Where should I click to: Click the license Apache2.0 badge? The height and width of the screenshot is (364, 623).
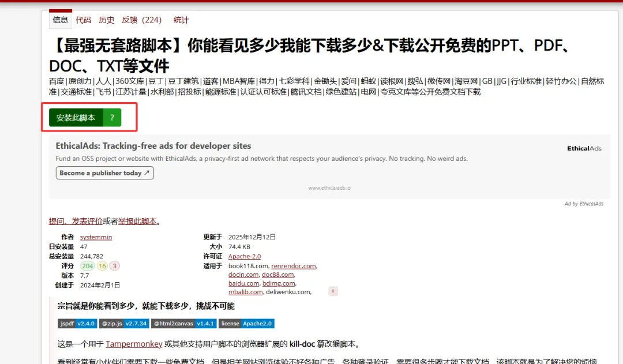coord(246,324)
